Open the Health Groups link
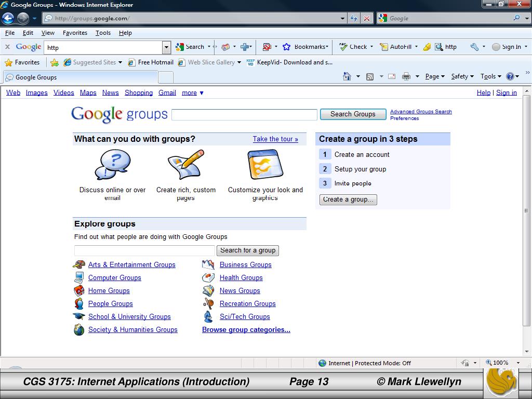532x399 pixels. [x=241, y=277]
